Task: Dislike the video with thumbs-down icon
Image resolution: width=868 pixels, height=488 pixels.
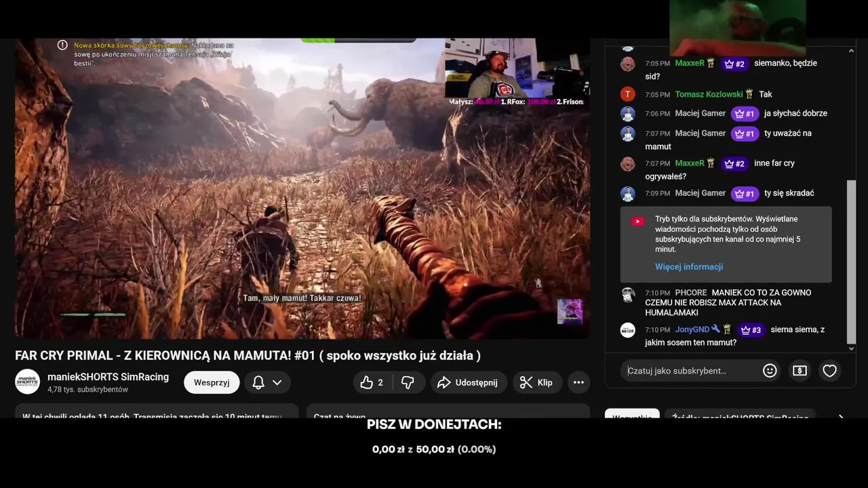Action: 408,383
